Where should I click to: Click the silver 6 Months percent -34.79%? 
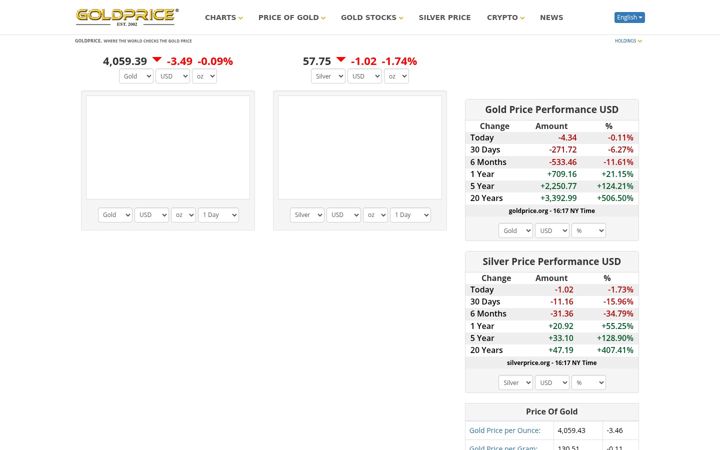pos(618,314)
